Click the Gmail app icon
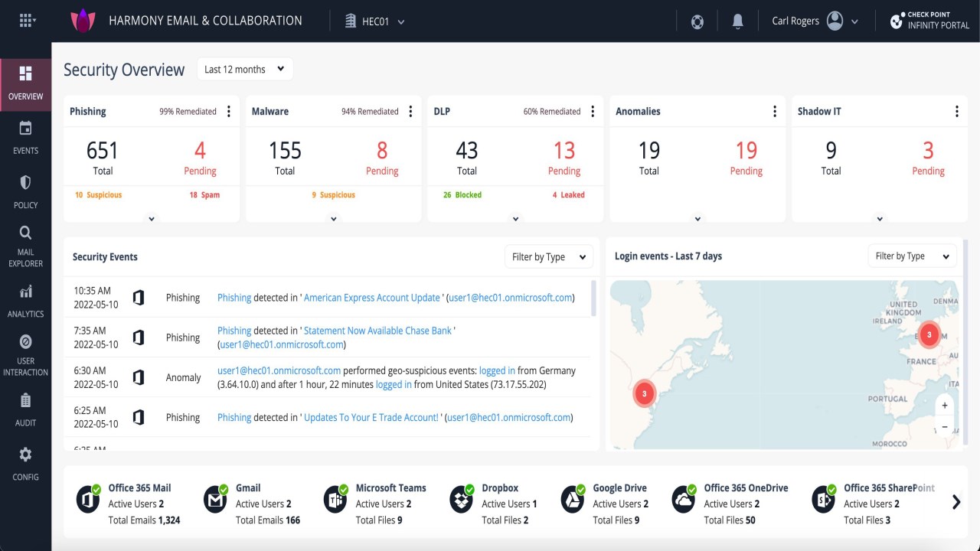The width and height of the screenshot is (980, 551). pyautogui.click(x=215, y=499)
